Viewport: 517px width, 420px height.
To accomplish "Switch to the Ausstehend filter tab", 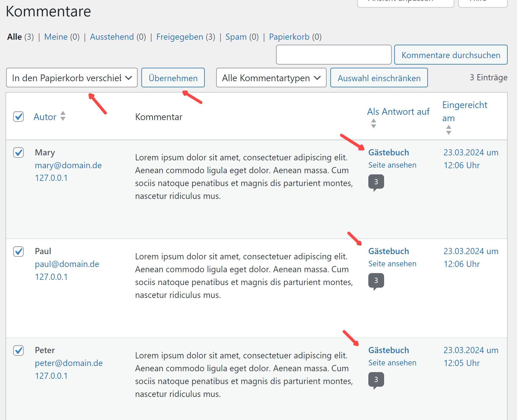I will (x=112, y=37).
